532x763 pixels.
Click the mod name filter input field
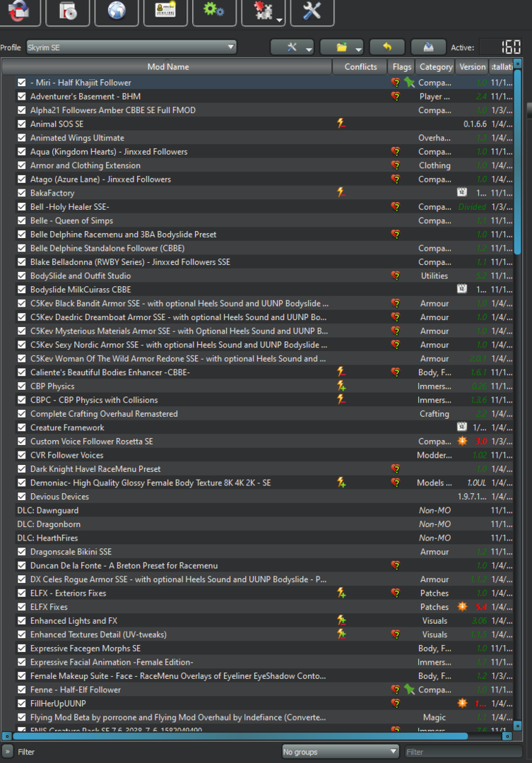click(463, 752)
